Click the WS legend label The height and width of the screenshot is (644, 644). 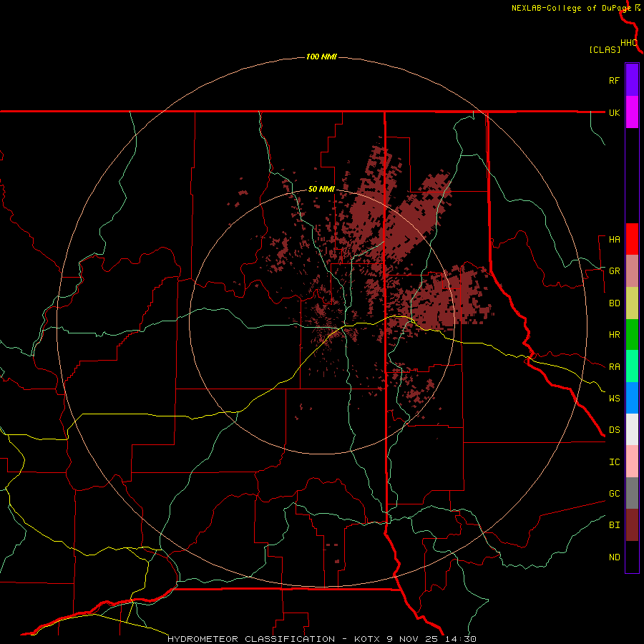click(614, 399)
